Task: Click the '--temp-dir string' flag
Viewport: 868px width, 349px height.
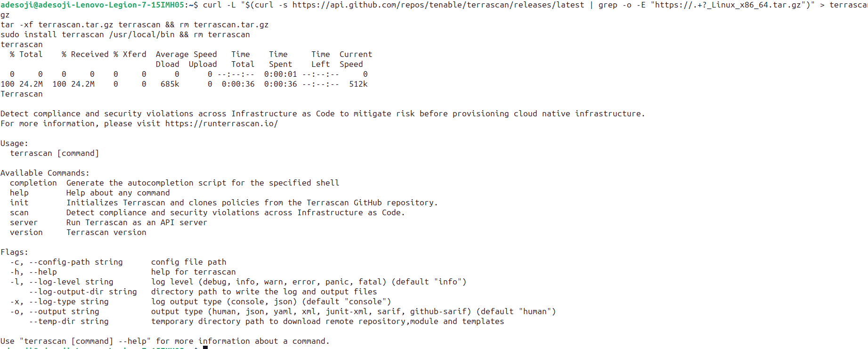Action: point(69,322)
